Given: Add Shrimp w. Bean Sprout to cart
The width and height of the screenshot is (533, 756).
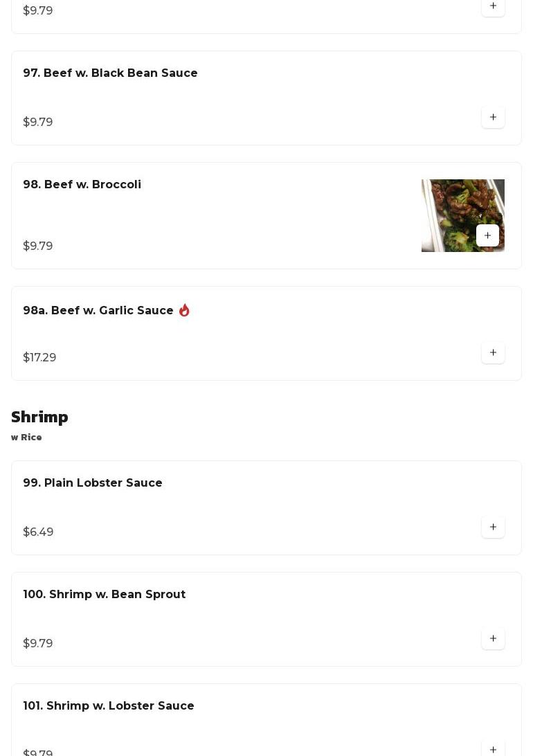Looking at the screenshot, I should coord(493,638).
